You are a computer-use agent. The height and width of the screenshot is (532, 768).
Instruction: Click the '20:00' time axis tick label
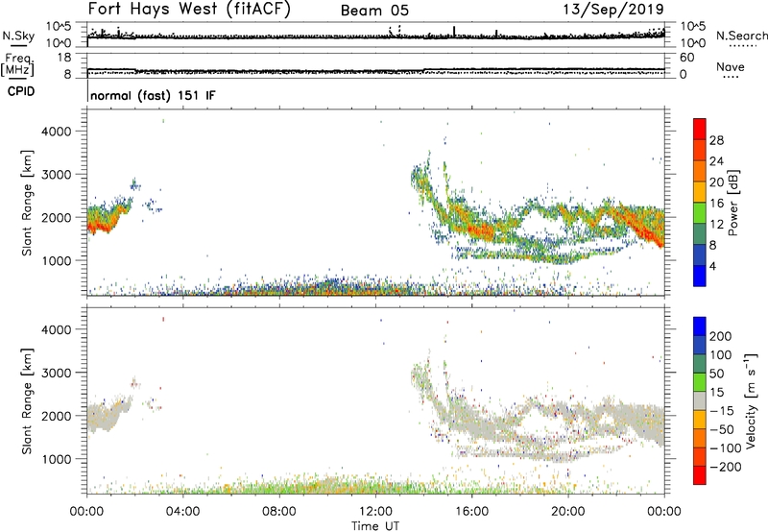point(568,512)
